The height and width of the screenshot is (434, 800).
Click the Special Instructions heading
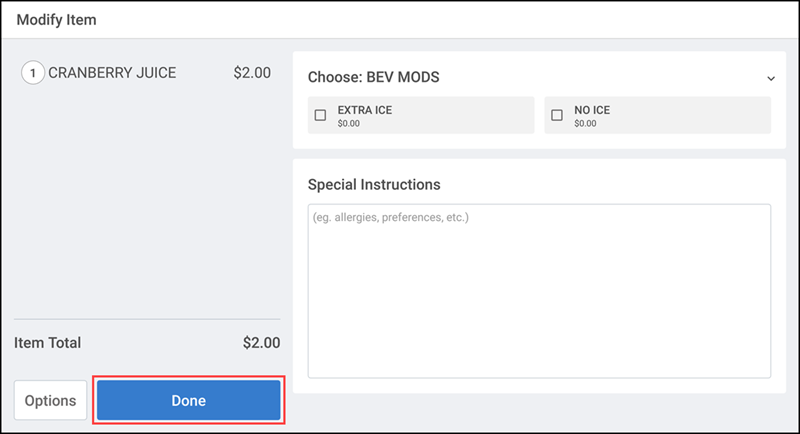374,185
